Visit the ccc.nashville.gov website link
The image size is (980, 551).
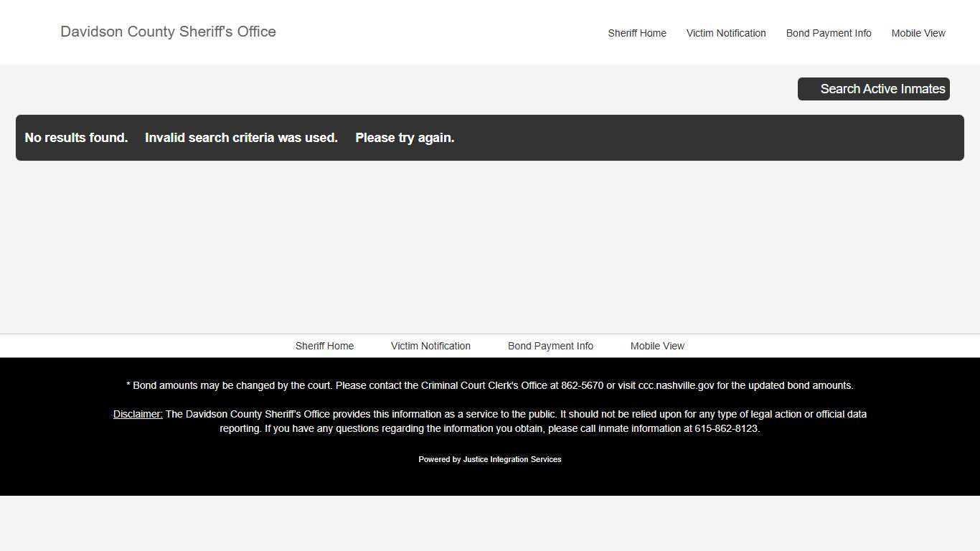pos(675,385)
